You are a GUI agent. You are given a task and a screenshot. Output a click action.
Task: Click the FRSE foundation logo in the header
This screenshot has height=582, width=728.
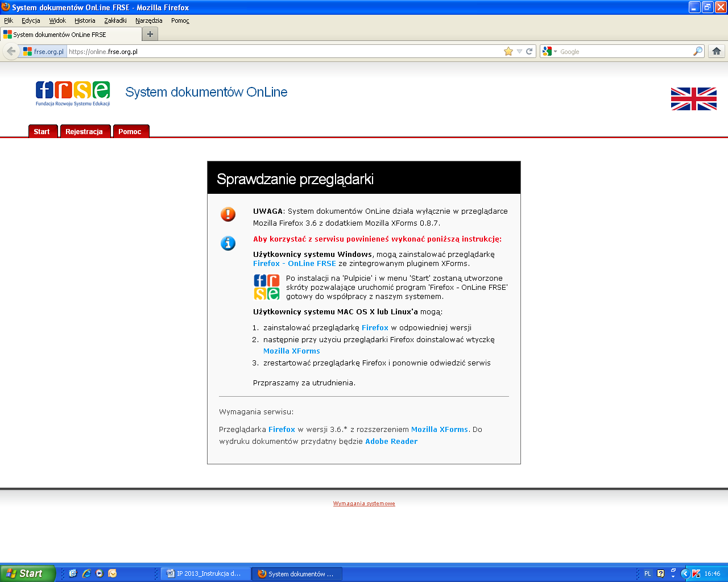coord(73,94)
